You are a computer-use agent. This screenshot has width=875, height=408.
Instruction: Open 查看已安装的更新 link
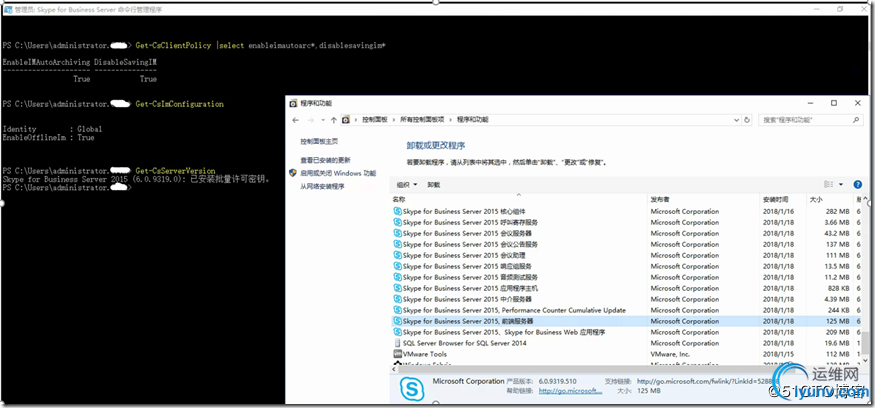click(325, 160)
